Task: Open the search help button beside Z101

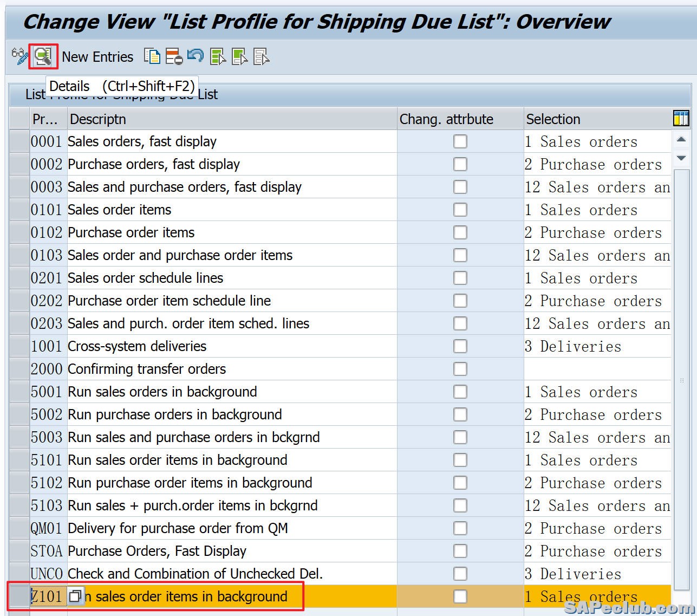Action: (76, 596)
